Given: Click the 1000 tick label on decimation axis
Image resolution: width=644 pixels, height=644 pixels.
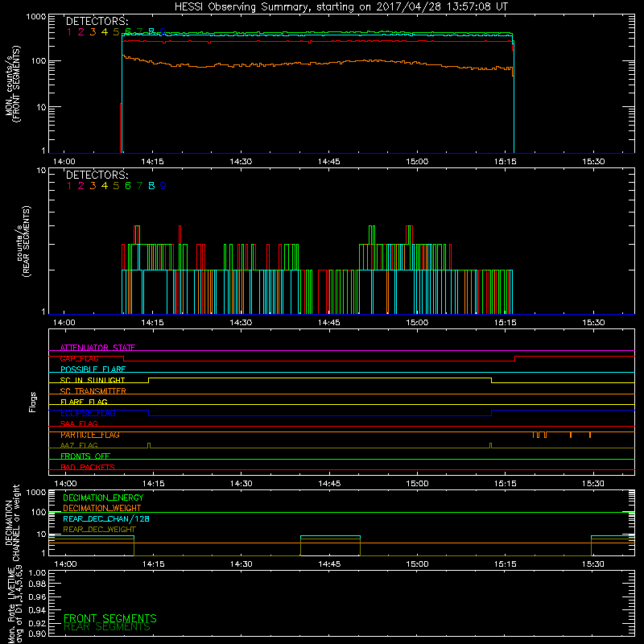Looking at the screenshot, I should tap(35, 492).
